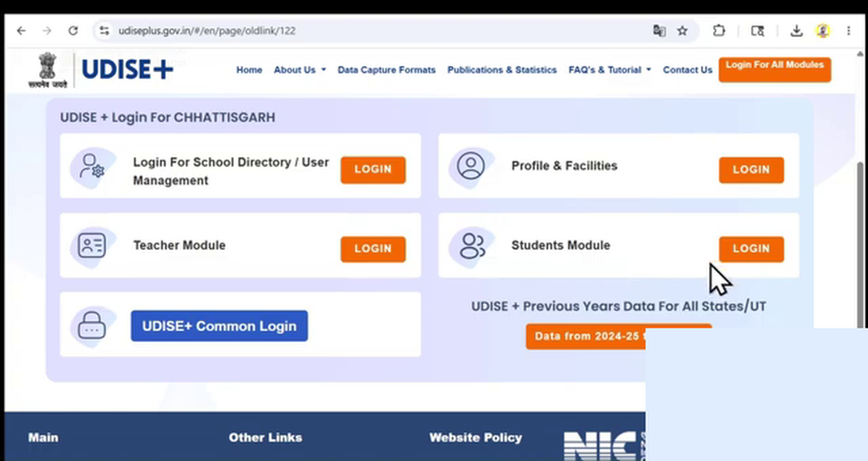Click LOGIN for School Directory / User Management

point(373,169)
